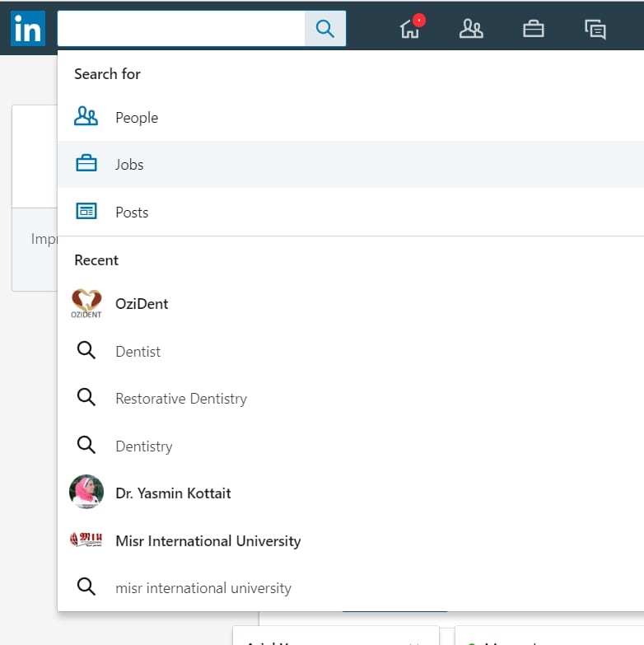The image size is (644, 645).
Task: Select People under Search for
Action: (x=350, y=118)
